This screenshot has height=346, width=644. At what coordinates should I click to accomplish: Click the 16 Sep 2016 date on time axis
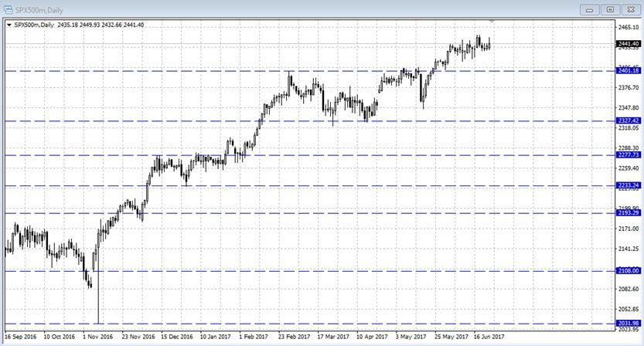click(20, 337)
